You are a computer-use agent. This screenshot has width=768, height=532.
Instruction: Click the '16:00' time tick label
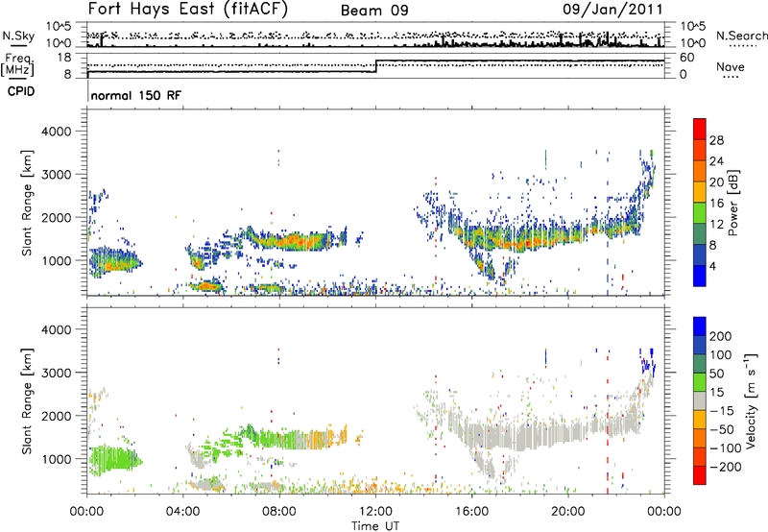471,512
